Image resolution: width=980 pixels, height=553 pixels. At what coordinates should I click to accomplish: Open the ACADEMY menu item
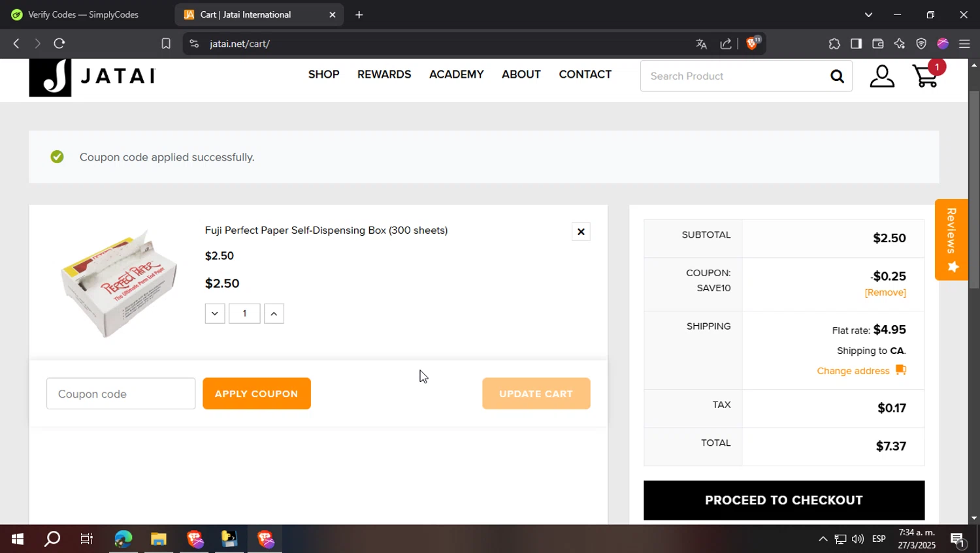[456, 74]
